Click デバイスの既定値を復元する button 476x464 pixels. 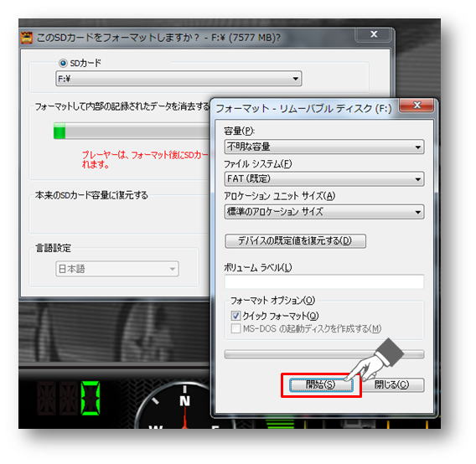click(295, 241)
